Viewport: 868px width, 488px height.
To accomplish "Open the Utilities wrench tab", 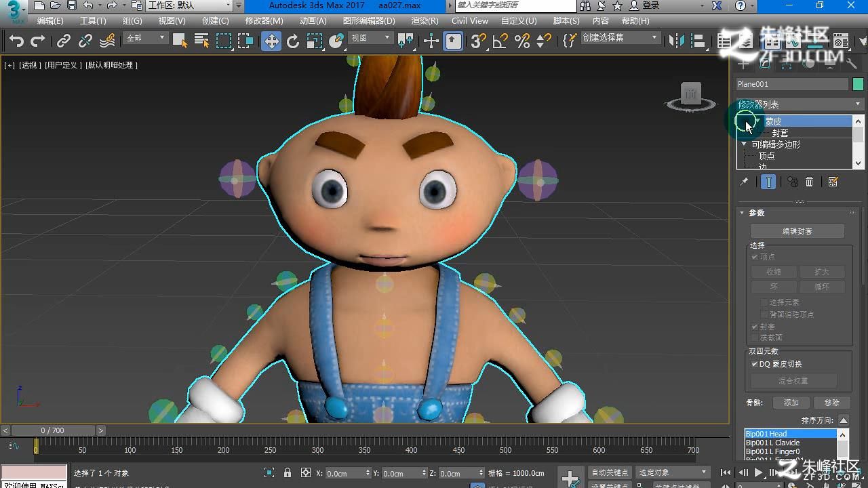I will (x=851, y=64).
